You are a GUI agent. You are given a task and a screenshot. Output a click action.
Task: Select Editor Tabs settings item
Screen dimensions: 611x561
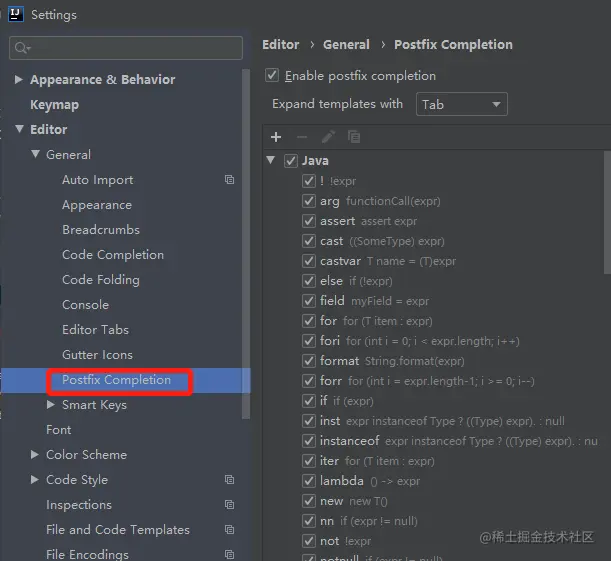pyautogui.click(x=95, y=330)
